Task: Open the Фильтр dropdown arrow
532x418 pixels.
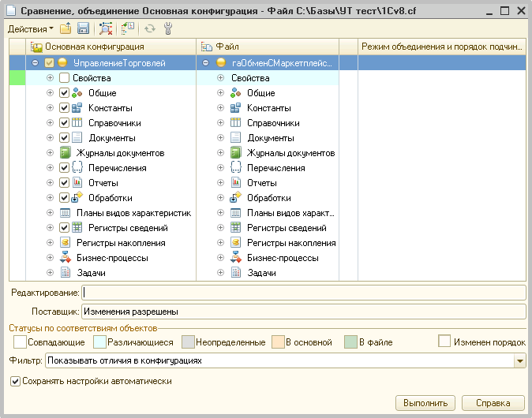Action: pos(520,360)
